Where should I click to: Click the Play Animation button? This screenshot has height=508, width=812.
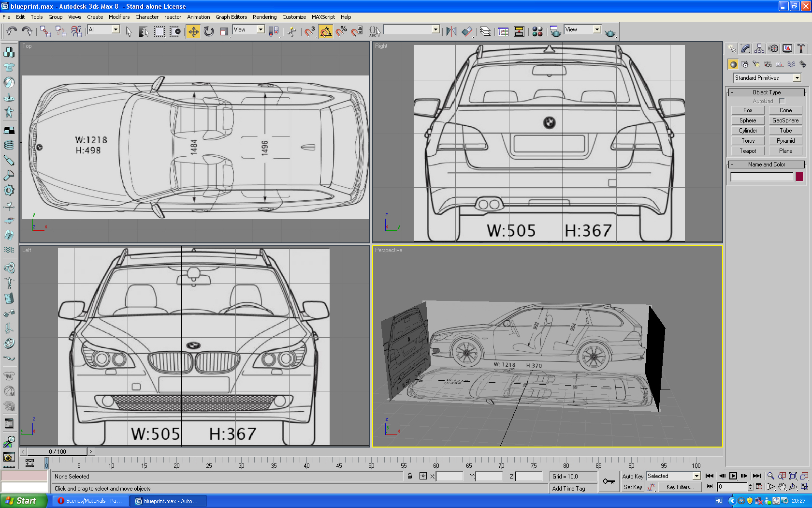[733, 476]
